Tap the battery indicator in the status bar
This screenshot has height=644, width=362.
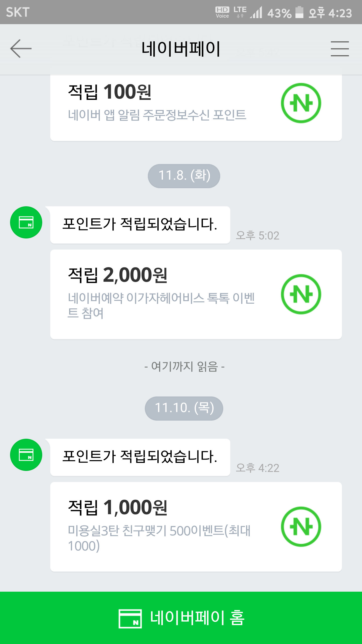coord(299,12)
